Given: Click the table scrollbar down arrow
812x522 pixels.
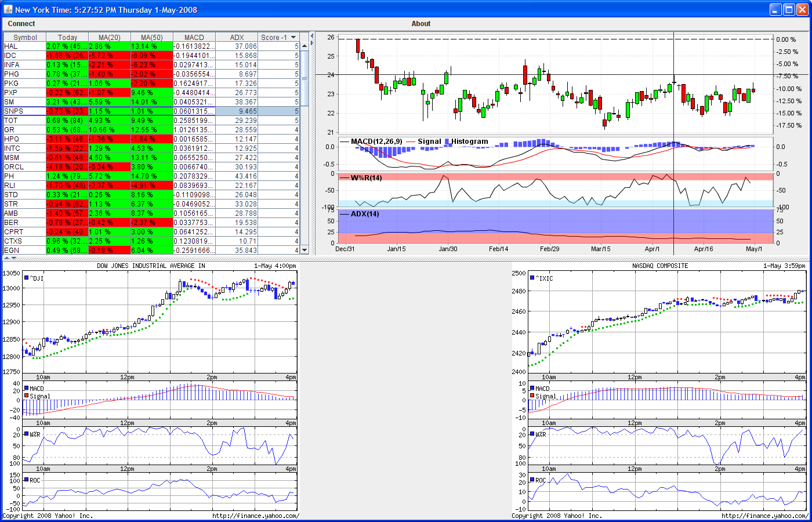Looking at the screenshot, I should coord(305,250).
